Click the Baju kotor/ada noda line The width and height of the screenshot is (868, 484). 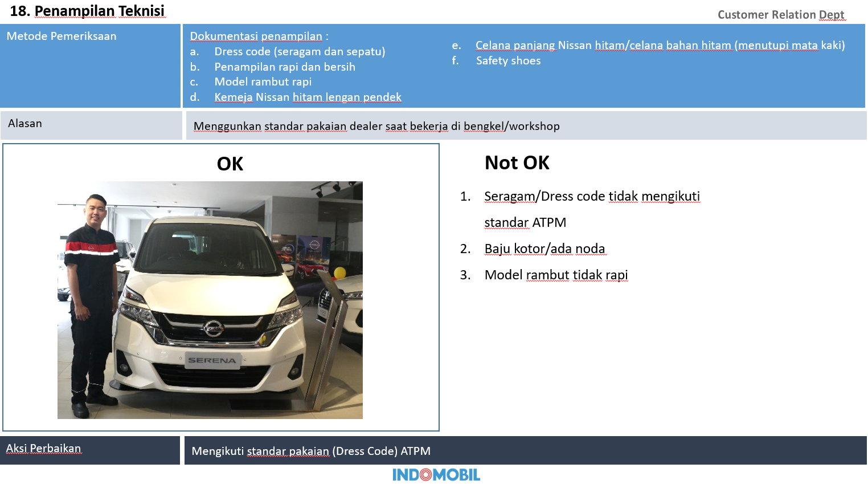545,249
